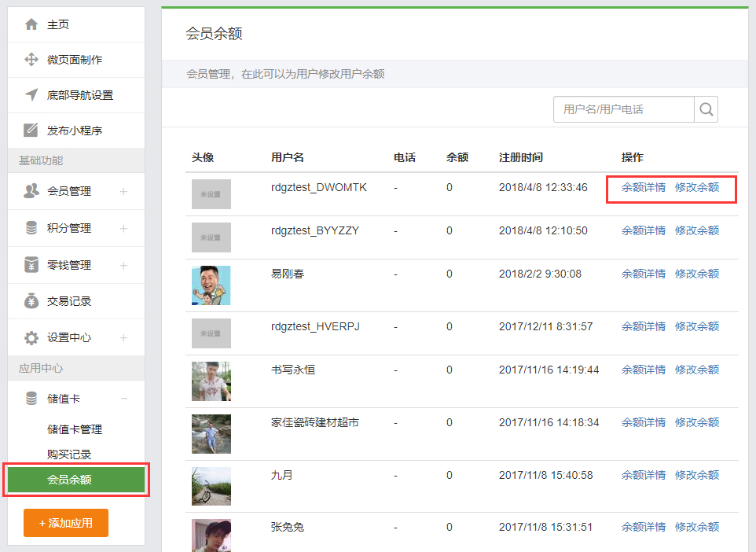The width and height of the screenshot is (756, 552).
Task: Click the avatar photo of 书写永恒
Action: pos(211,381)
